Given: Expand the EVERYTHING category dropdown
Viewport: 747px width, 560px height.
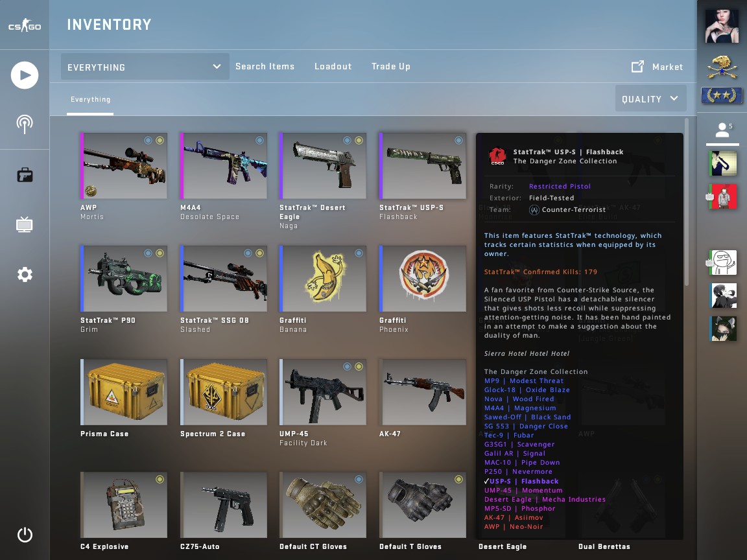Looking at the screenshot, I should 145,67.
